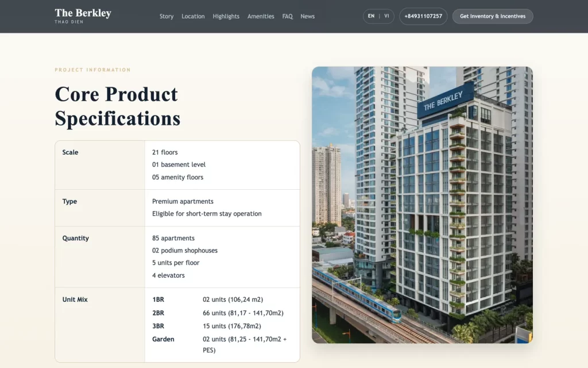Click the Garden '02 units (81,25 - 141,70m2 + PES)' value
The image size is (588, 368).
(x=245, y=345)
